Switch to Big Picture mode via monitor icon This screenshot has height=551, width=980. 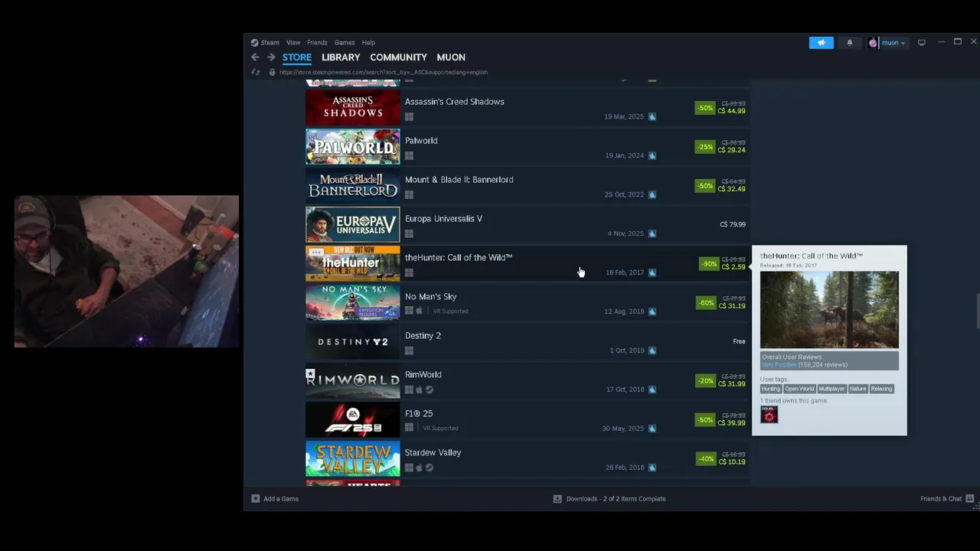coord(922,43)
